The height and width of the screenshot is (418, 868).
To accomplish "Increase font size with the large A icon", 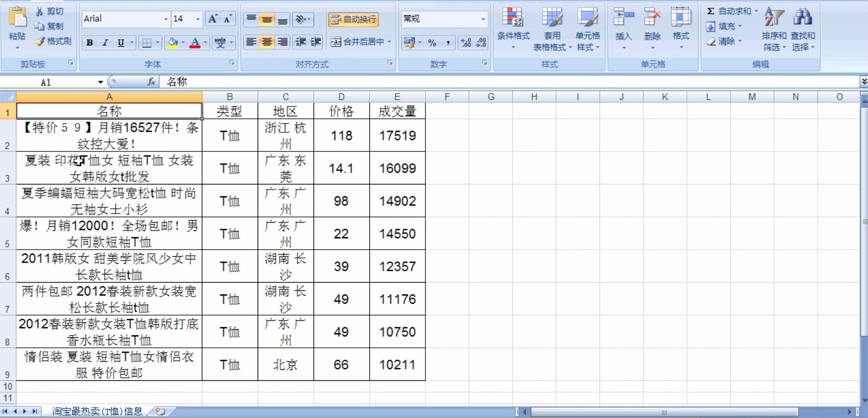I will (x=212, y=19).
